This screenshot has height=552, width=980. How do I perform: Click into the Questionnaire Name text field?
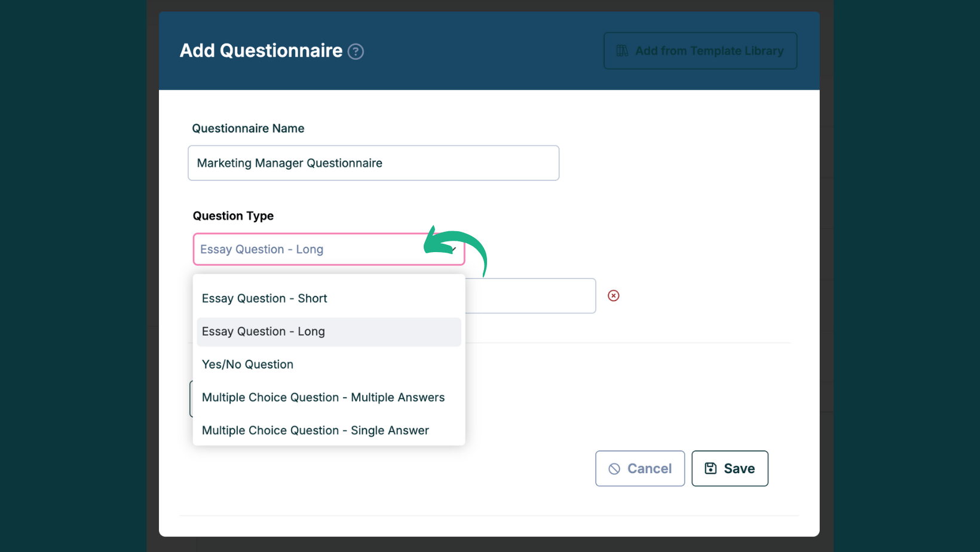373,163
